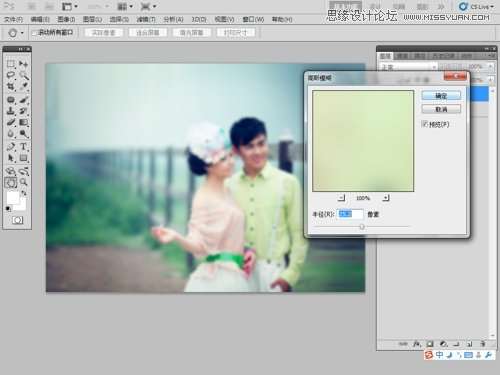
Task: Delete layer trash icon
Action: [x=483, y=344]
